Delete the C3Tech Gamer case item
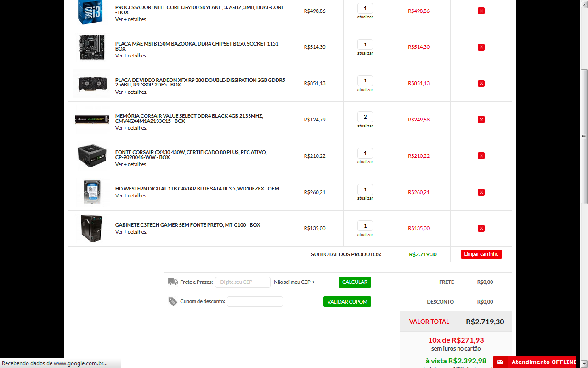The width and height of the screenshot is (588, 368). point(481,228)
